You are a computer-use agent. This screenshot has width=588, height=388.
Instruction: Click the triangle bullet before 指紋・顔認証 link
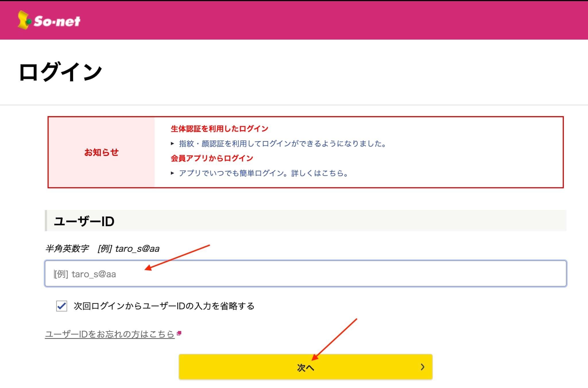tap(172, 144)
